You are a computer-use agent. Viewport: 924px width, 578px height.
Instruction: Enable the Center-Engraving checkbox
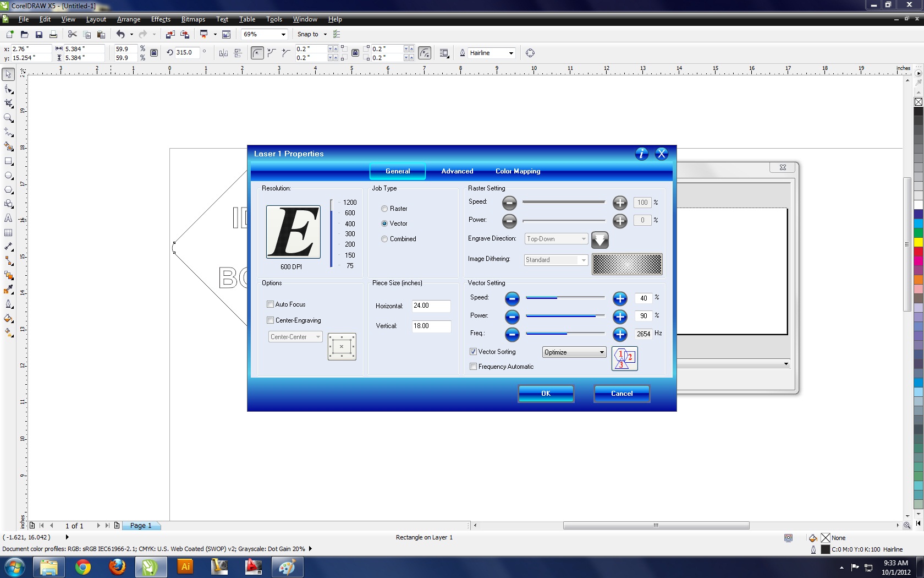pyautogui.click(x=270, y=320)
